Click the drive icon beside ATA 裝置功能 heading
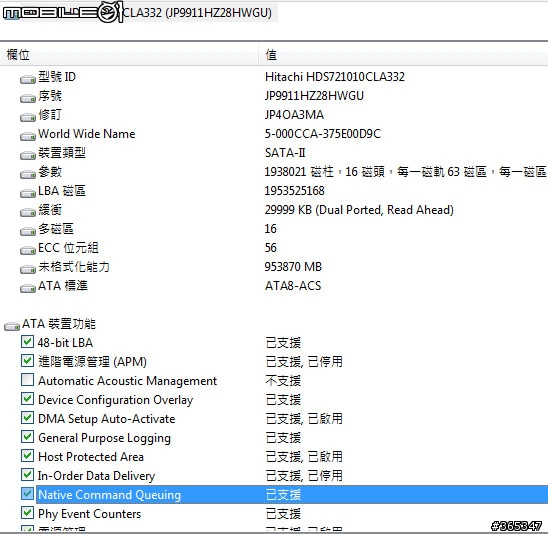The image size is (548, 534). point(12,326)
